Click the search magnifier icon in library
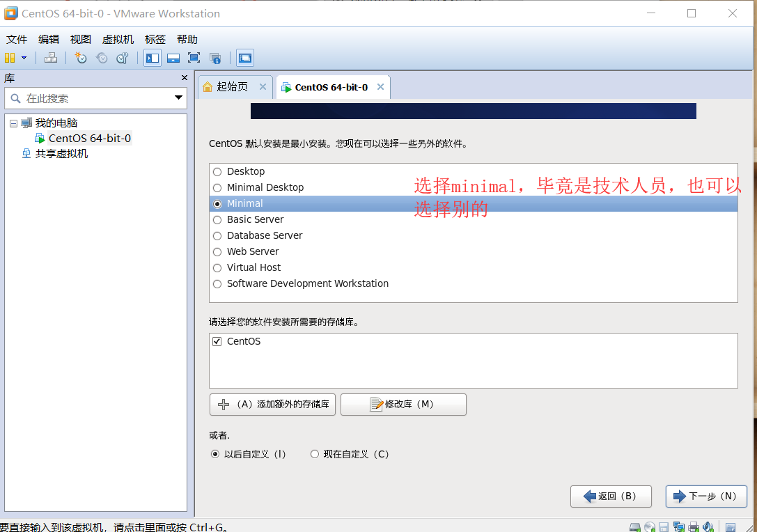Viewport: 757px width, 532px height. [x=15, y=98]
